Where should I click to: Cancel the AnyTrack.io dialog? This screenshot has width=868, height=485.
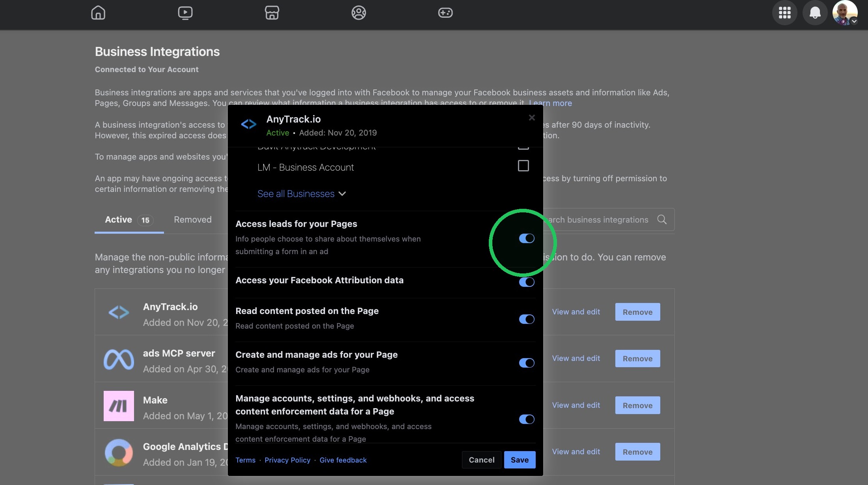[481, 460]
